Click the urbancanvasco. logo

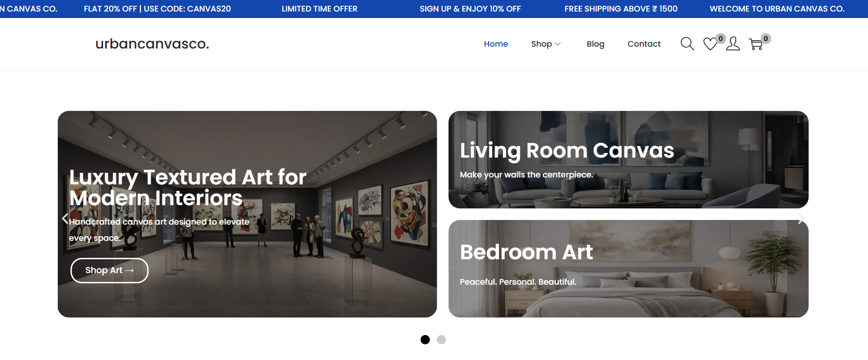click(x=152, y=44)
